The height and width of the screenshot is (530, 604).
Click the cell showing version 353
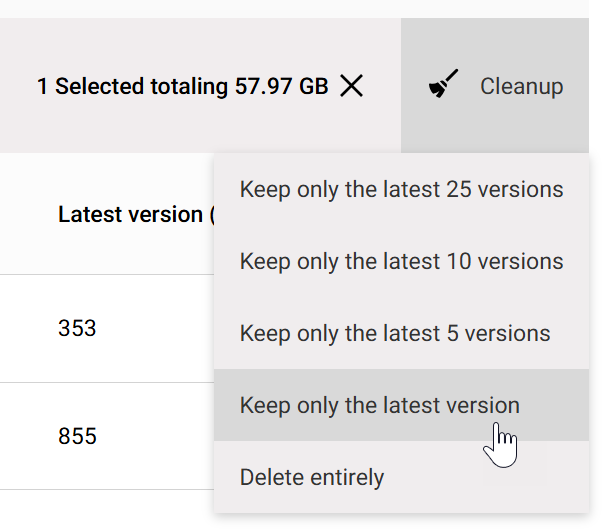coord(77,328)
